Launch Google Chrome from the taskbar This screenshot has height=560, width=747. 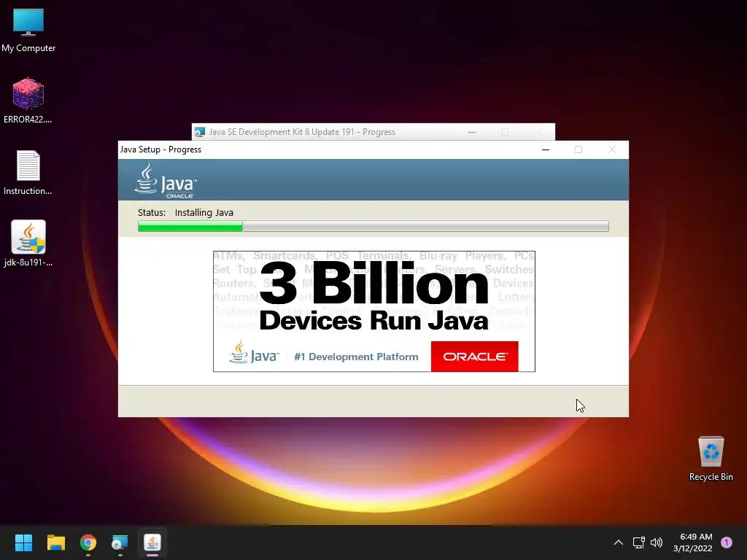[88, 542]
